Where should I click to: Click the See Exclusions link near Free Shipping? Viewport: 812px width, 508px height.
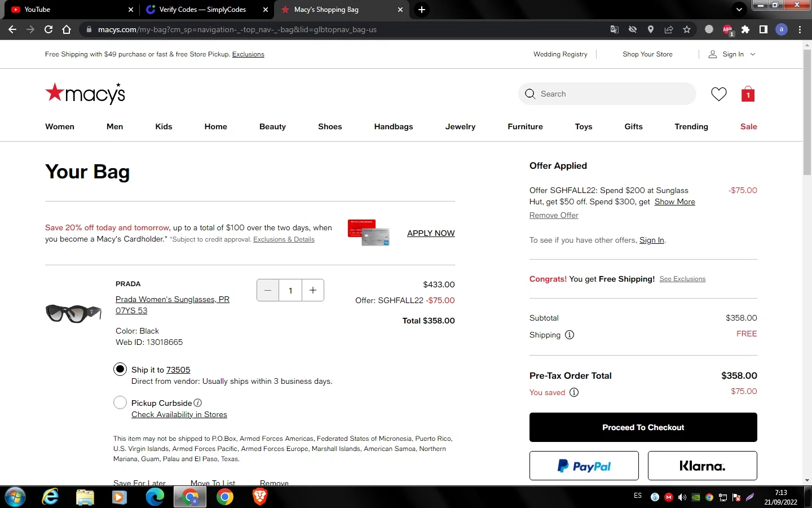682,279
